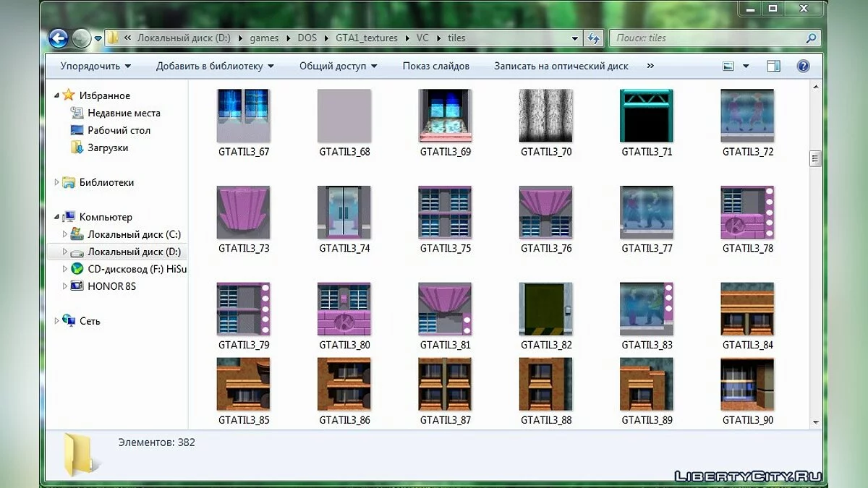Click the vertical scrollbar thumb
The height and width of the screenshot is (488, 868).
pyautogui.click(x=815, y=159)
